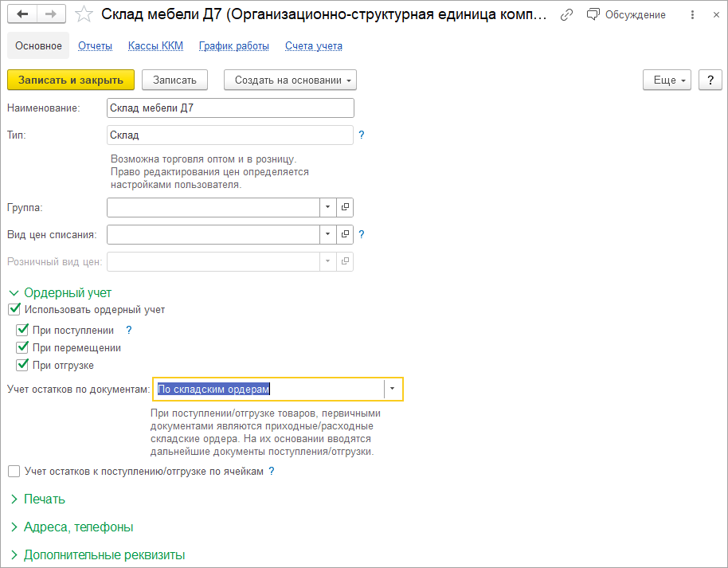Toggle Использовать ордерный учет checkbox

click(14, 310)
